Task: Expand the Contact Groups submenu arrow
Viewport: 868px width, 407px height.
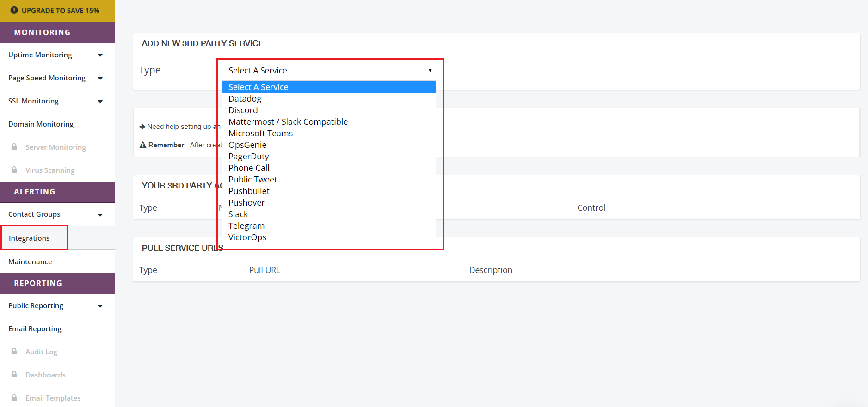Action: [100, 215]
